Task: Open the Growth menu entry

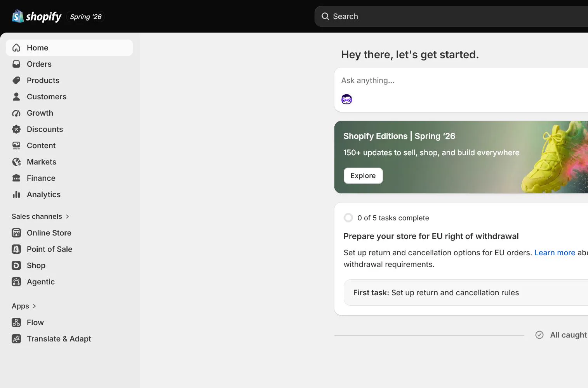Action: point(40,113)
